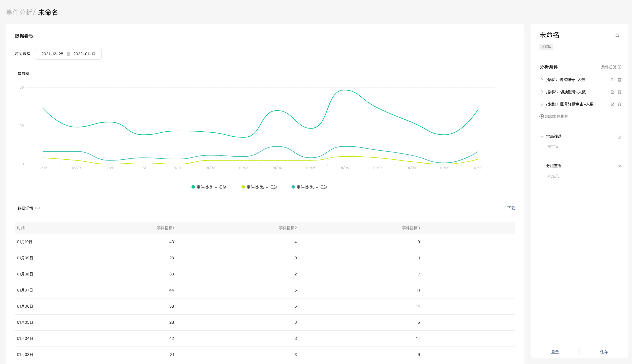The height and width of the screenshot is (364, 632).
Task: Click the 事件指标3 column header
Action: pos(411,228)
